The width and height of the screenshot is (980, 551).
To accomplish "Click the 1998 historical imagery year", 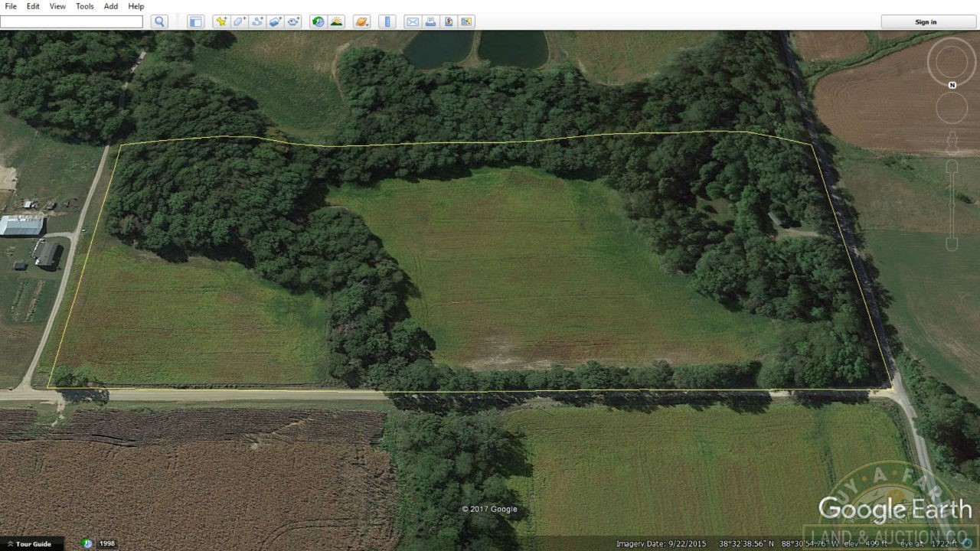I will [x=106, y=543].
